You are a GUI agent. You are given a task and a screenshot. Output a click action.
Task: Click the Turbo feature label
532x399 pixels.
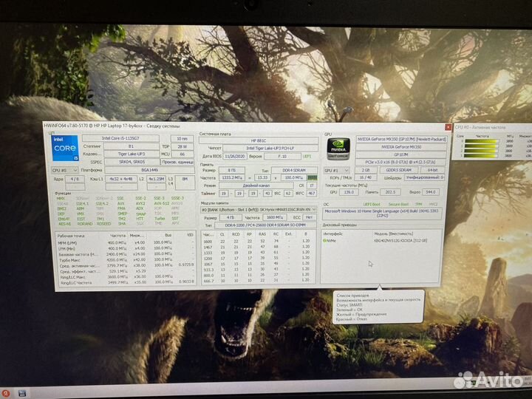(160, 219)
